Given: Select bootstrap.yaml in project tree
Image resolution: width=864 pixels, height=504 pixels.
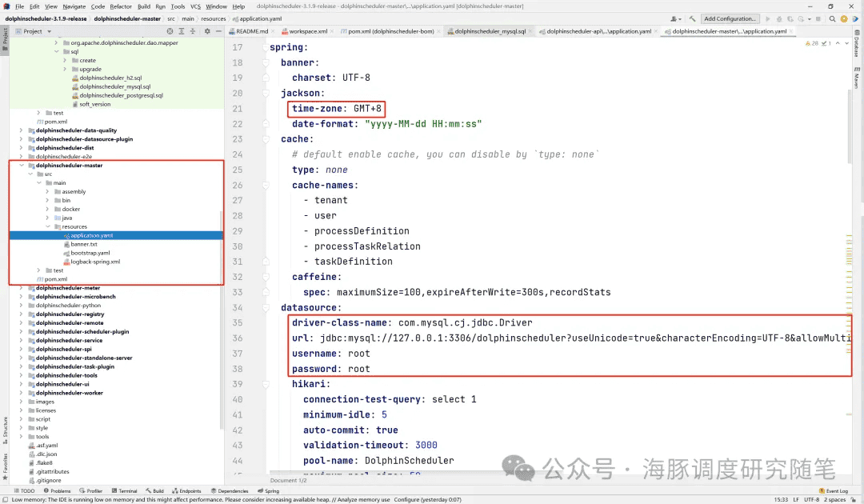Looking at the screenshot, I should tap(90, 253).
